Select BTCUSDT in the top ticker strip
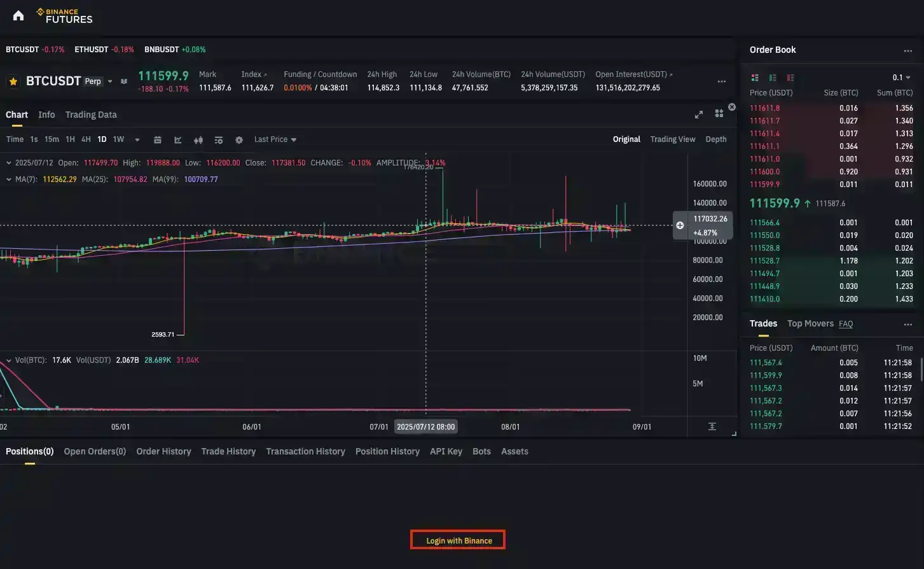Viewport: 924px width, 569px height. pos(35,49)
